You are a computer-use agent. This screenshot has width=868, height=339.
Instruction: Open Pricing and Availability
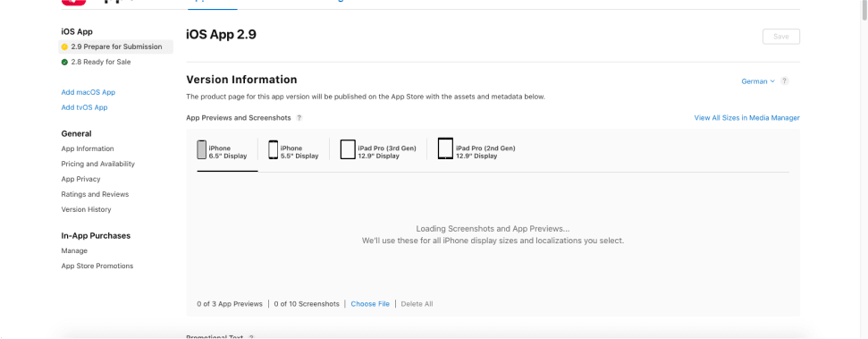(98, 164)
